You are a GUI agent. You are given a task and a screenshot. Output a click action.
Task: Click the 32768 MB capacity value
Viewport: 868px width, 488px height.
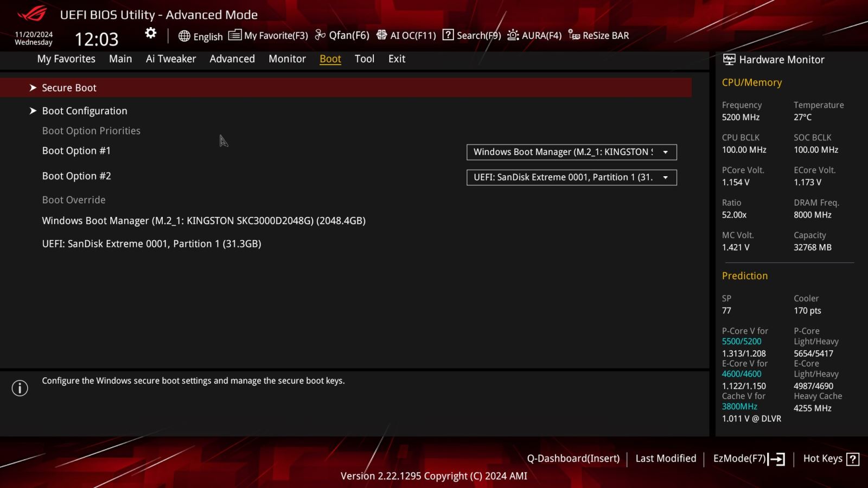(x=813, y=247)
